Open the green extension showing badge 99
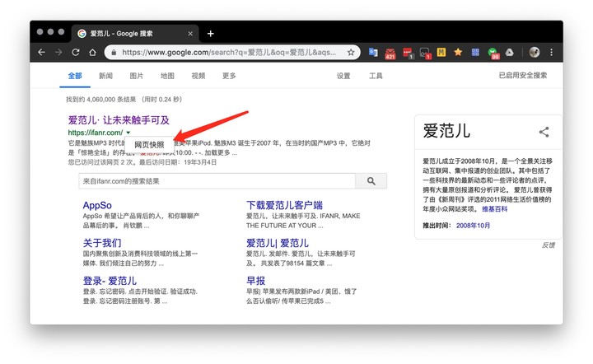593x364 pixels. coord(493,54)
